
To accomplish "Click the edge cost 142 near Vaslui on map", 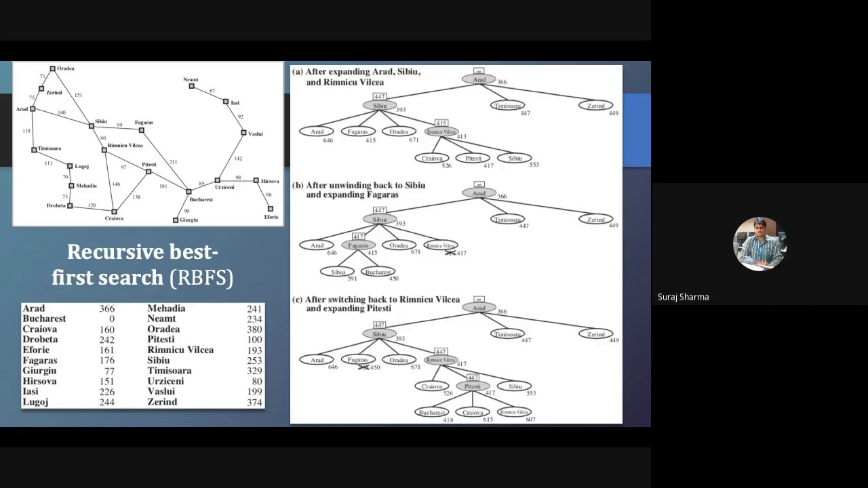I will pyautogui.click(x=237, y=159).
